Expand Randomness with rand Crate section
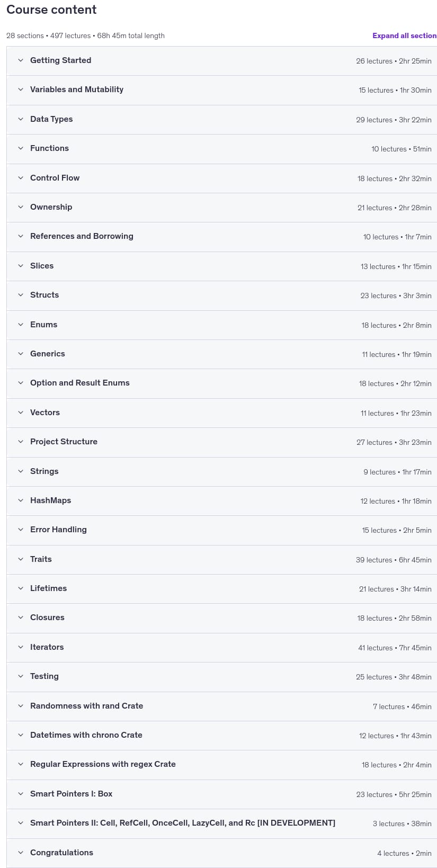 tap(221, 706)
